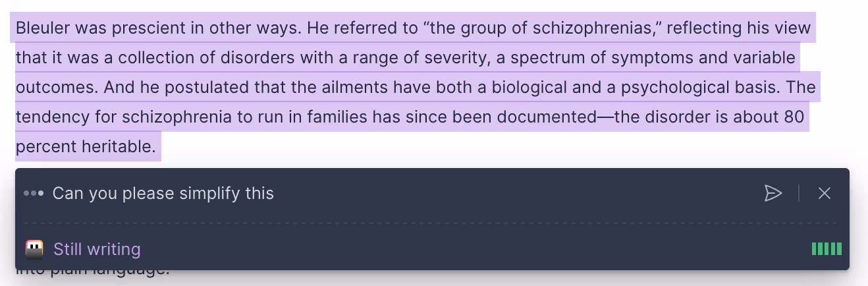Send the AI prompt with the paper plane icon
Viewport: 868px width, 286px height.
tap(773, 193)
